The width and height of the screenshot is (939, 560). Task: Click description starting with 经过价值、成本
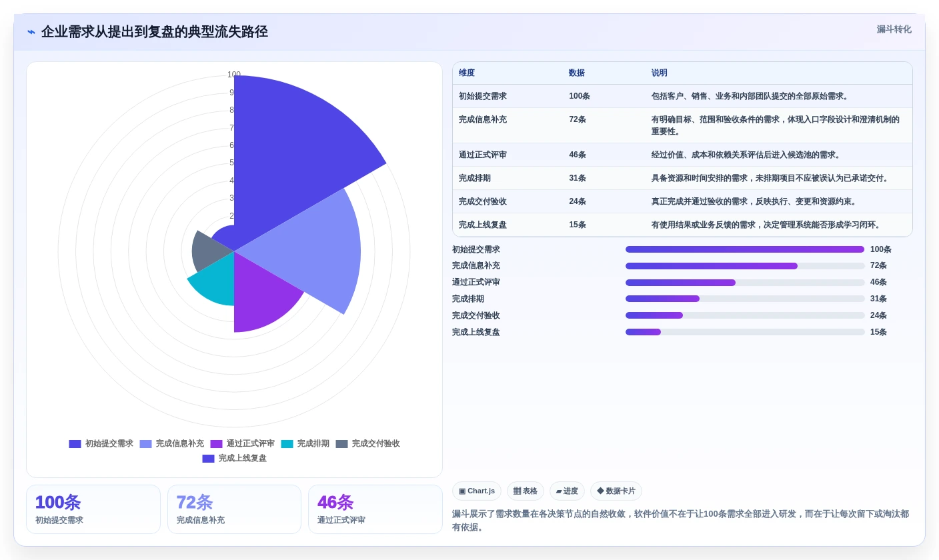(747, 155)
